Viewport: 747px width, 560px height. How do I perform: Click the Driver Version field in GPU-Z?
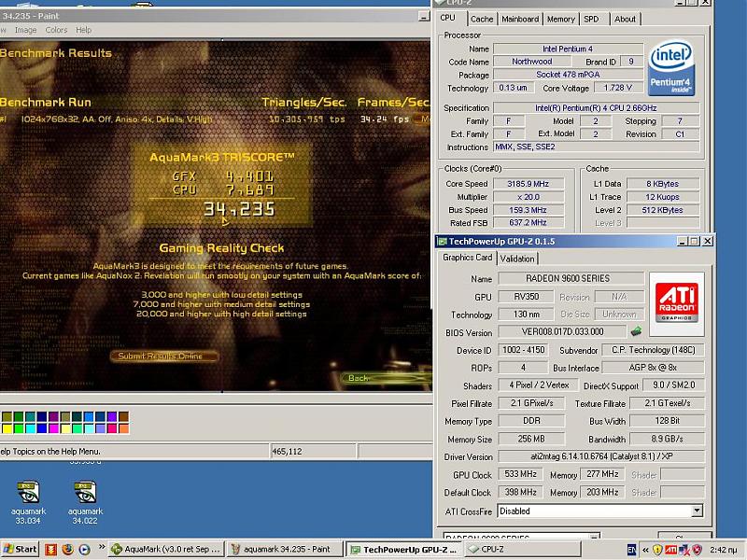[x=601, y=456]
